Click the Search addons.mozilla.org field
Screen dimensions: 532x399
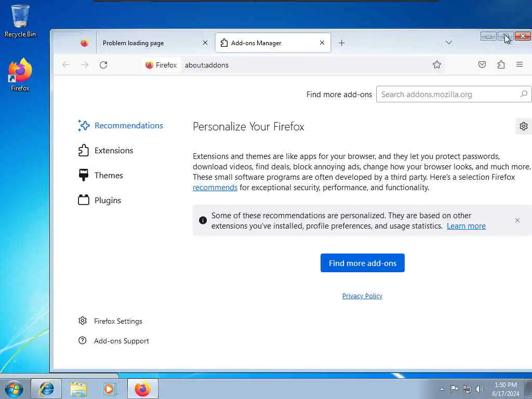click(454, 95)
